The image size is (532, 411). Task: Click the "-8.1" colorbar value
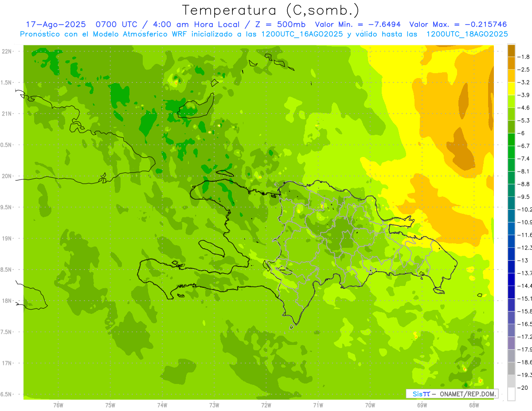(524, 171)
